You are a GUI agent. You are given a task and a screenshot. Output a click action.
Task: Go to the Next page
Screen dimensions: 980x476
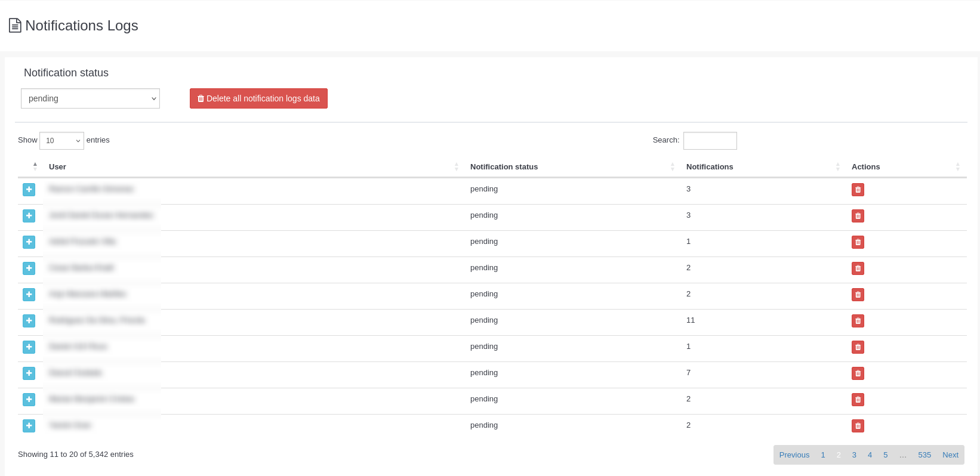tap(950, 455)
